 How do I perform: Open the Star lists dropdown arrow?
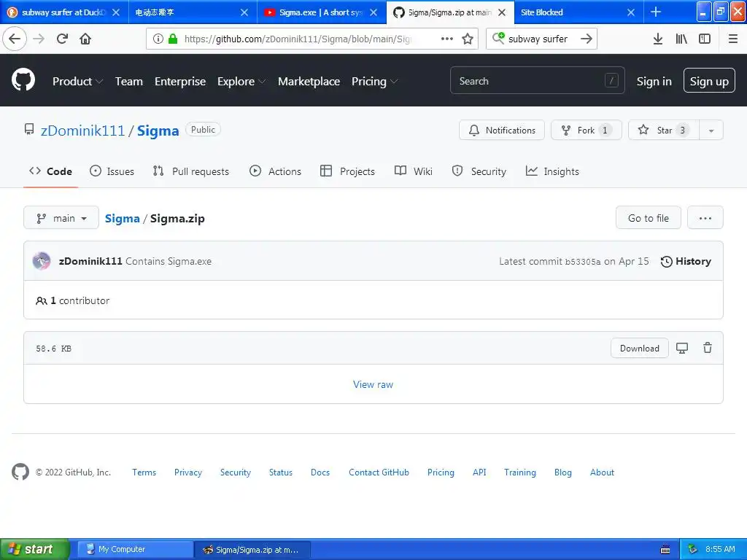pos(711,130)
